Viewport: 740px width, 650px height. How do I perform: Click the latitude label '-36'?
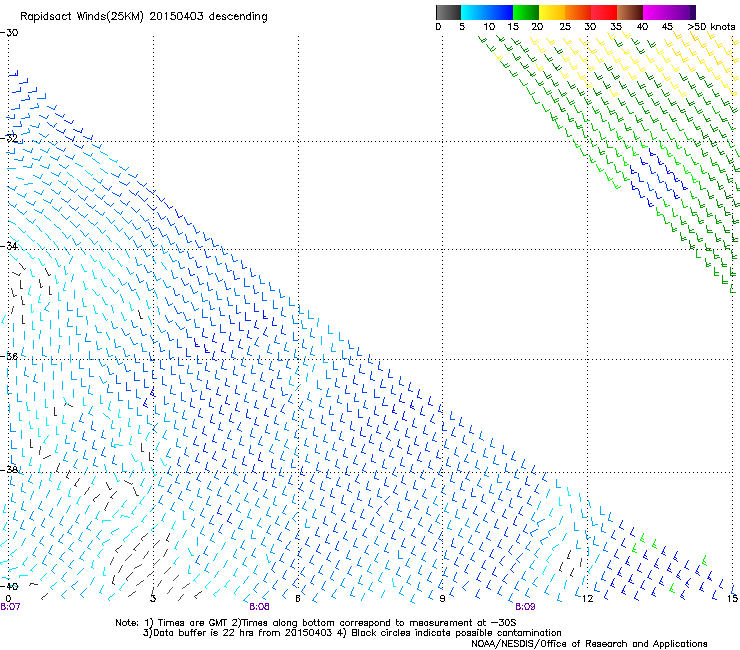click(9, 356)
